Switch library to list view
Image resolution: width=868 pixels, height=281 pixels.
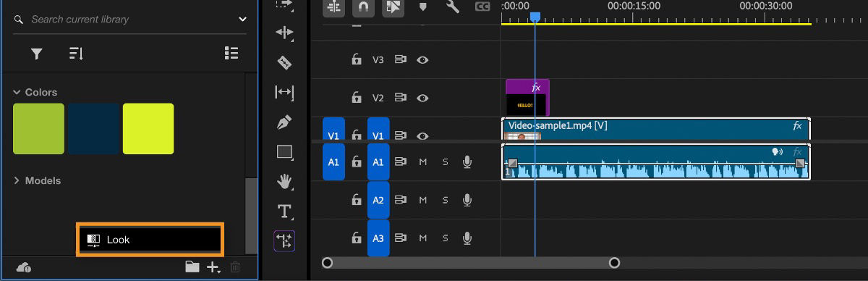click(231, 53)
